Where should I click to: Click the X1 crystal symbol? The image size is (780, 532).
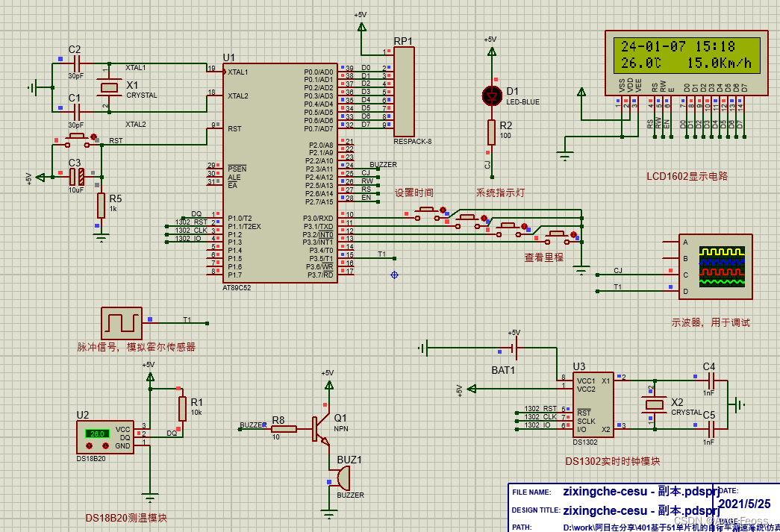(110, 88)
